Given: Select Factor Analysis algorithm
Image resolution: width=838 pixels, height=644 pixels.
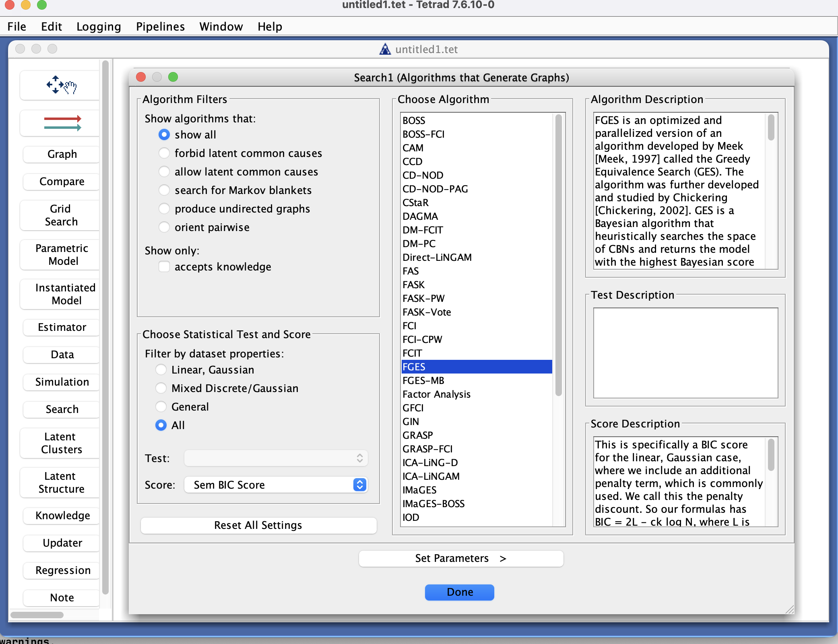Looking at the screenshot, I should point(477,394).
